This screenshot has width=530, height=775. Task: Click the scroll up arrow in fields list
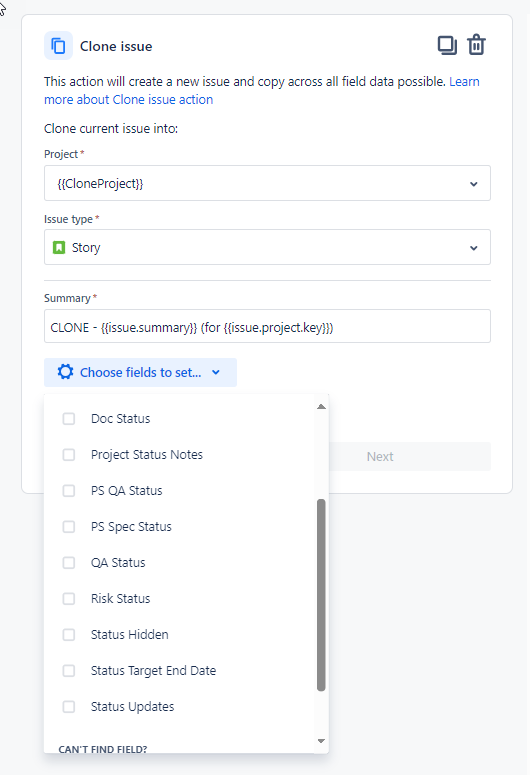(321, 407)
